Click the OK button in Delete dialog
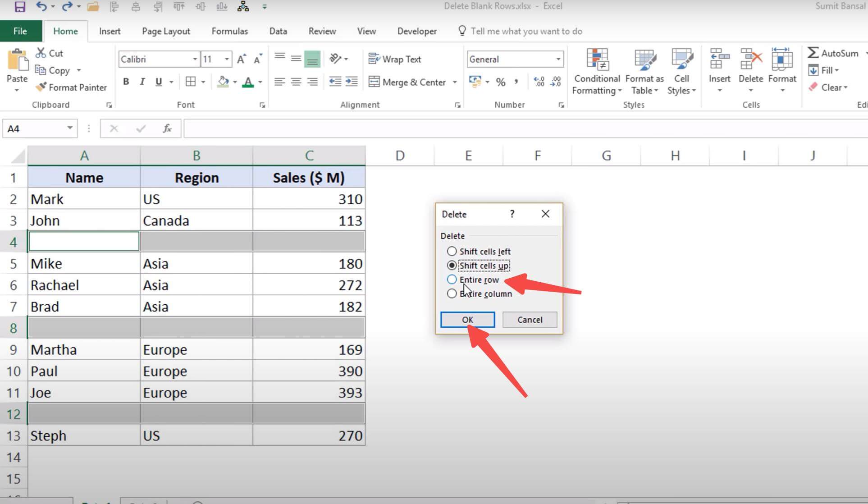The width and height of the screenshot is (868, 504). (x=467, y=320)
